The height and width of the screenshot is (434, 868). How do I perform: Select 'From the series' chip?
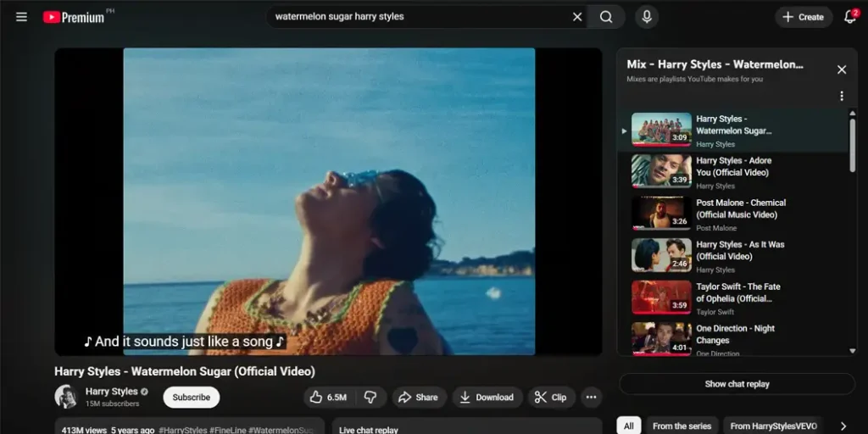coord(682,426)
